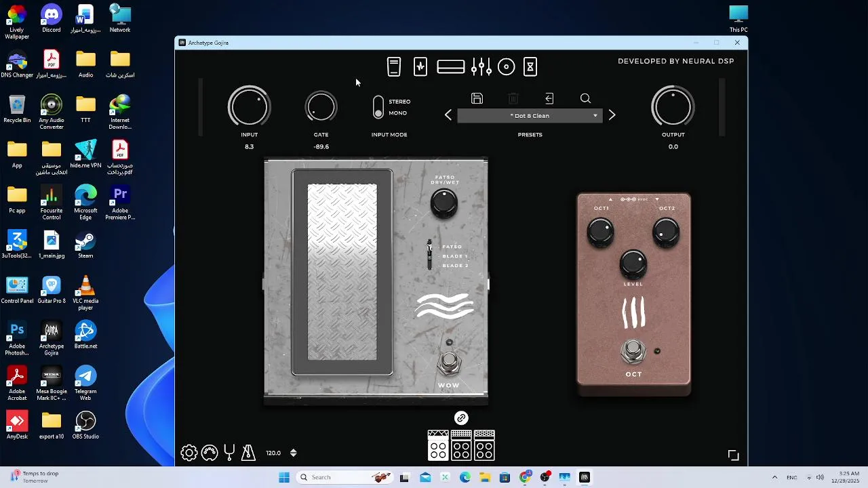Toggle the OCT pedal footswitch
The height and width of the screenshot is (488, 868).
pos(633,350)
